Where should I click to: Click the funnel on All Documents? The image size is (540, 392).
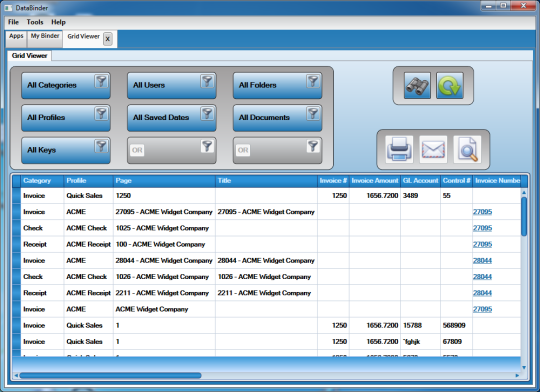(x=313, y=114)
